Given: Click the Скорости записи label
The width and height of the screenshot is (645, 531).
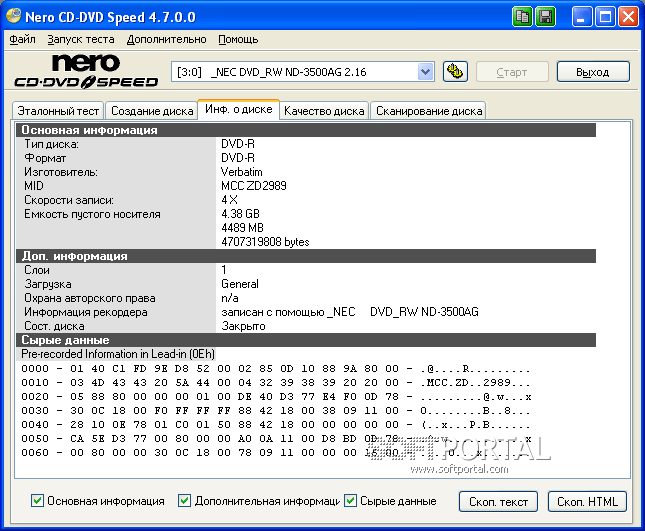Looking at the screenshot, I should coord(69,200).
